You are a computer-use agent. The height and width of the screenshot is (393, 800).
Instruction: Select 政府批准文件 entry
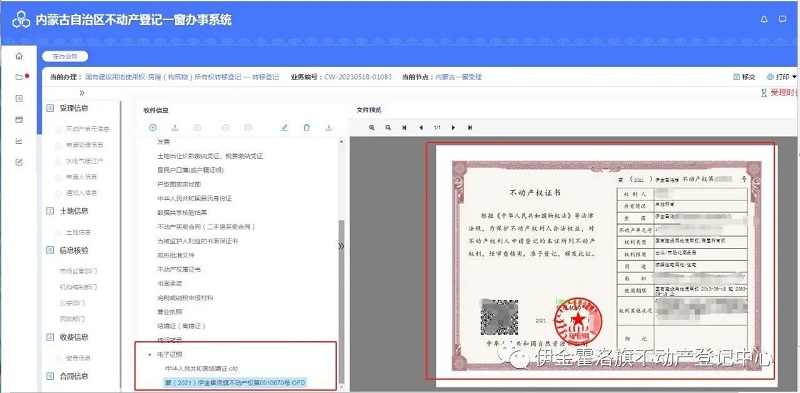176,255
